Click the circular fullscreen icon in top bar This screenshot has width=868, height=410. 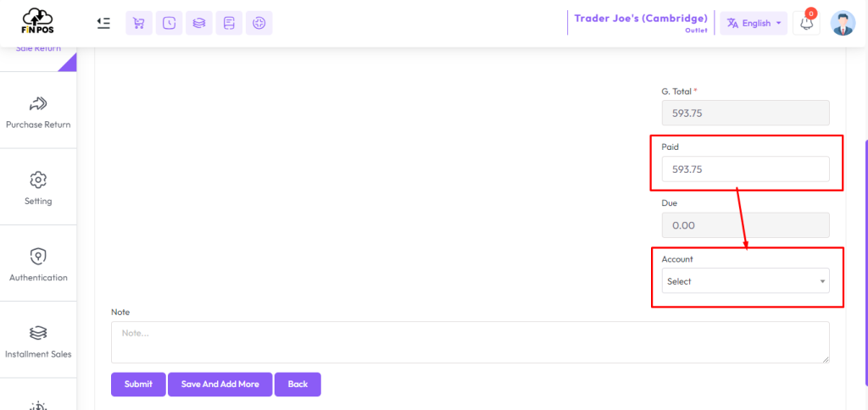pyautogui.click(x=259, y=23)
